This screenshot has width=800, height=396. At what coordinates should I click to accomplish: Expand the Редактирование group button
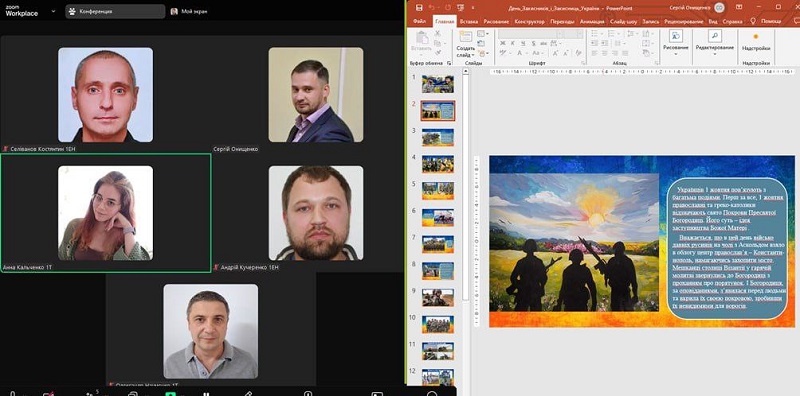714,43
